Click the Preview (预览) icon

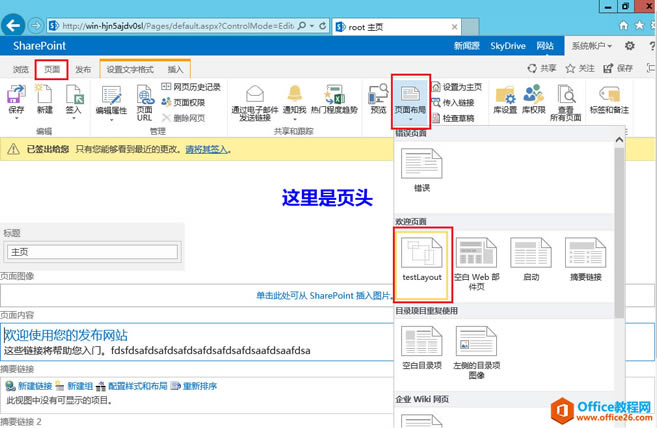[378, 94]
